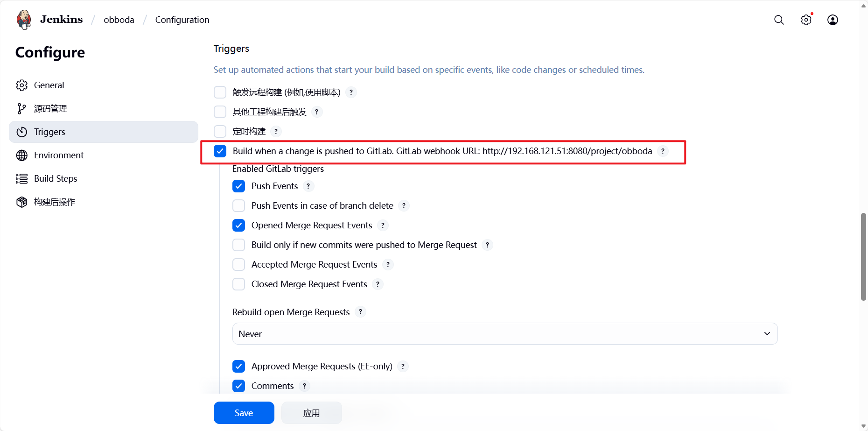The width and height of the screenshot is (868, 431).
Task: Show help for Approved Merge Requests
Action: [x=403, y=367]
